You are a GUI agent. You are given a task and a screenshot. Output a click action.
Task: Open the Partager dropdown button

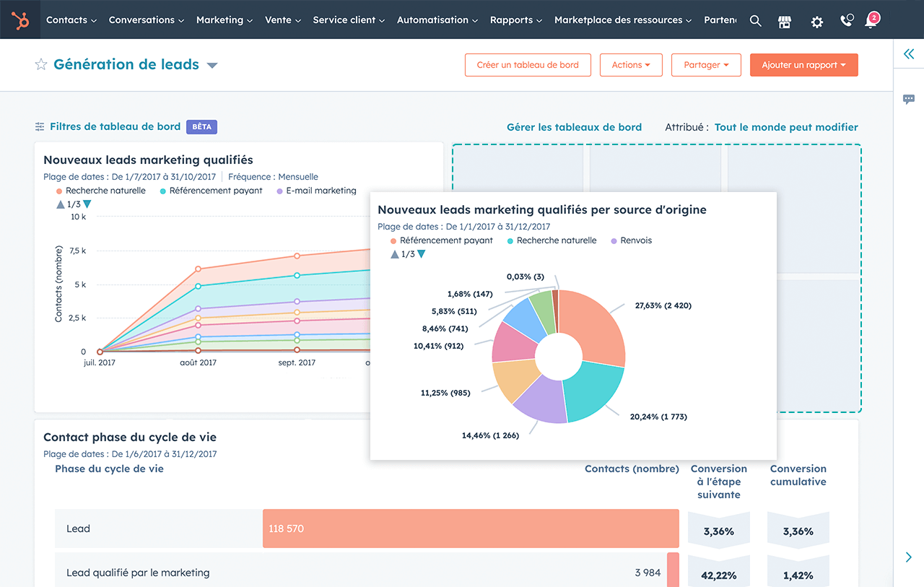click(706, 65)
